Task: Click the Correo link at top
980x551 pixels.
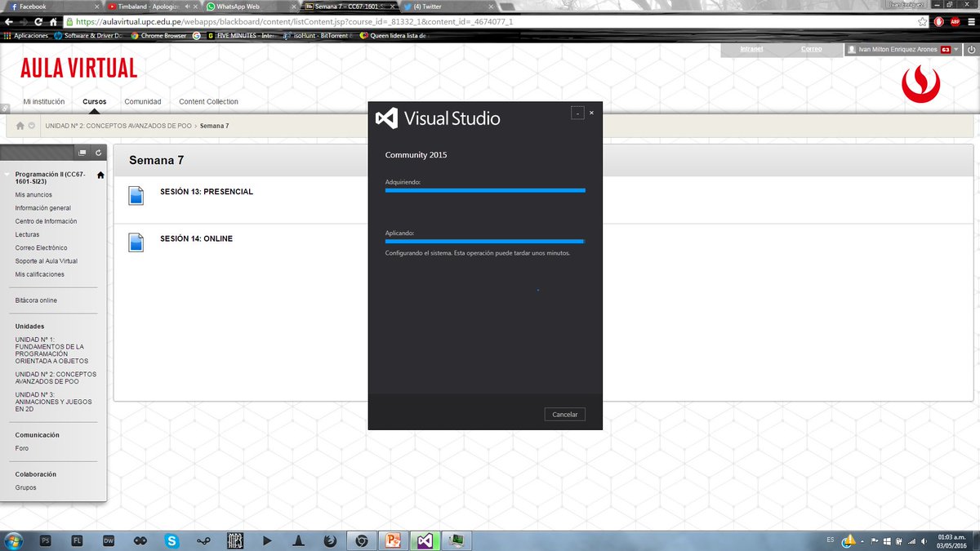Action: pos(811,50)
